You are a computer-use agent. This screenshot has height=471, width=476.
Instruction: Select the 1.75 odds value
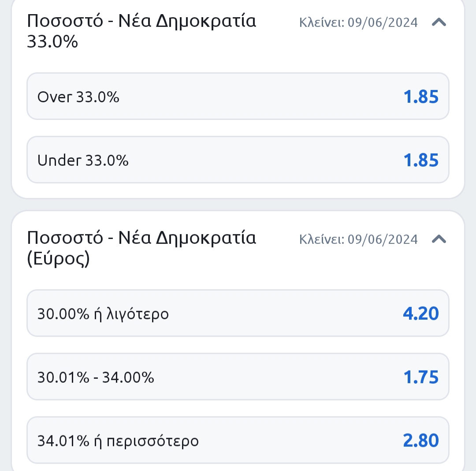pos(421,377)
